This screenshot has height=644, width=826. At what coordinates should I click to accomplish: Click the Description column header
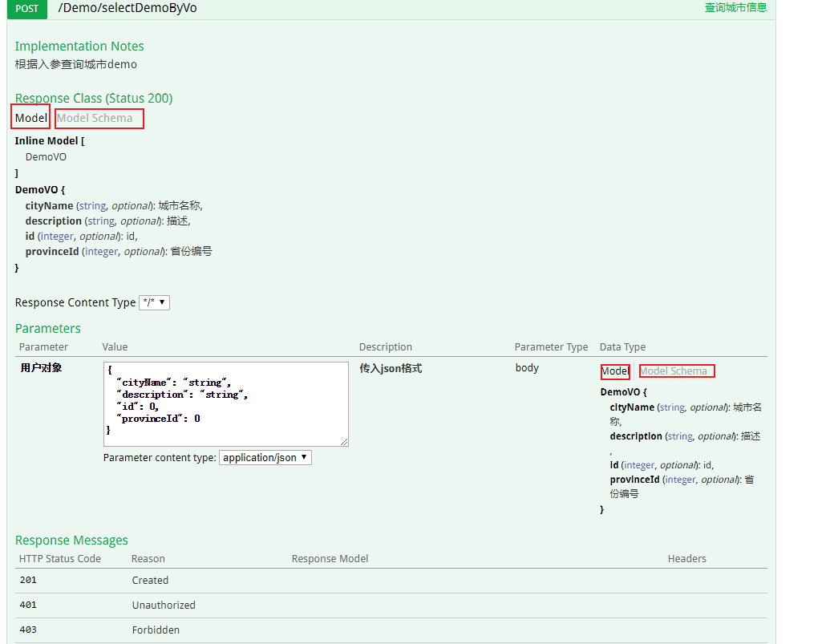386,346
